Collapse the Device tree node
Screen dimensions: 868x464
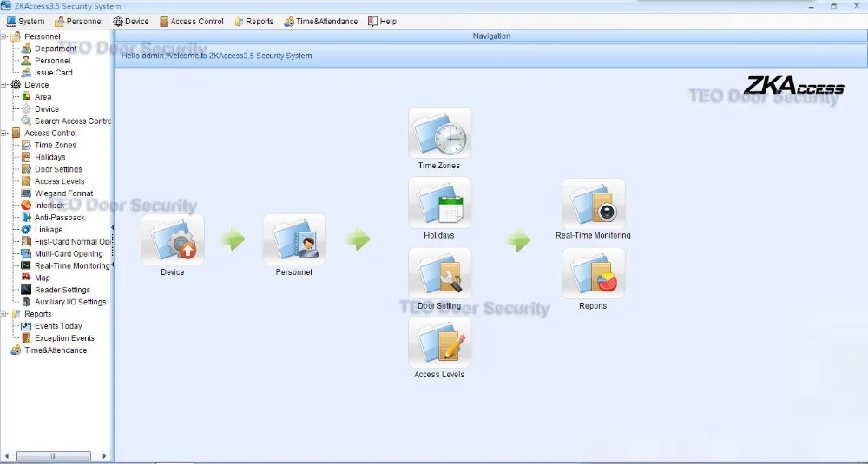point(3,85)
